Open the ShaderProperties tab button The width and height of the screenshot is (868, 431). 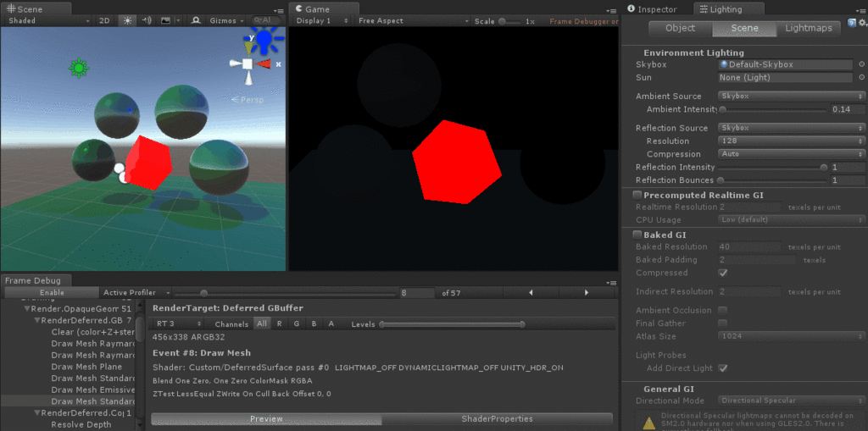[497, 419]
